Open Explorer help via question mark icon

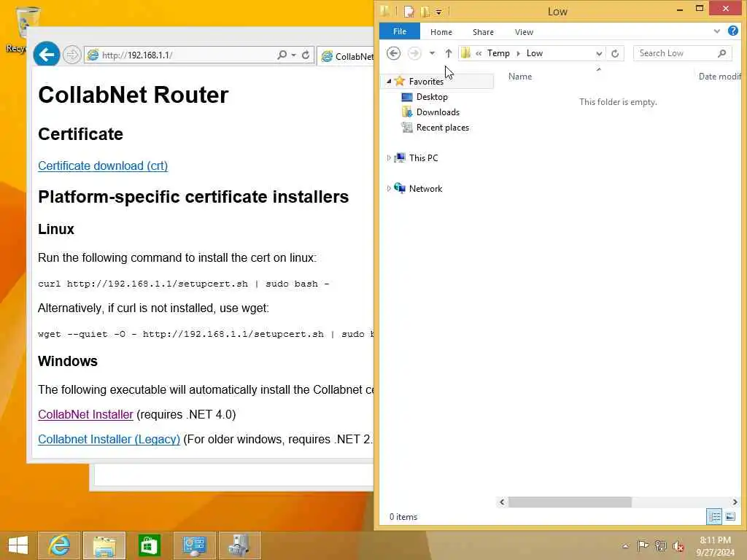(x=732, y=31)
